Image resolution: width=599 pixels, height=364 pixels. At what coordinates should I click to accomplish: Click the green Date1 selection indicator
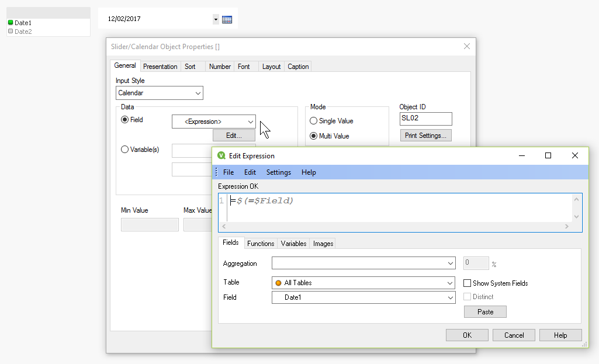coord(11,23)
